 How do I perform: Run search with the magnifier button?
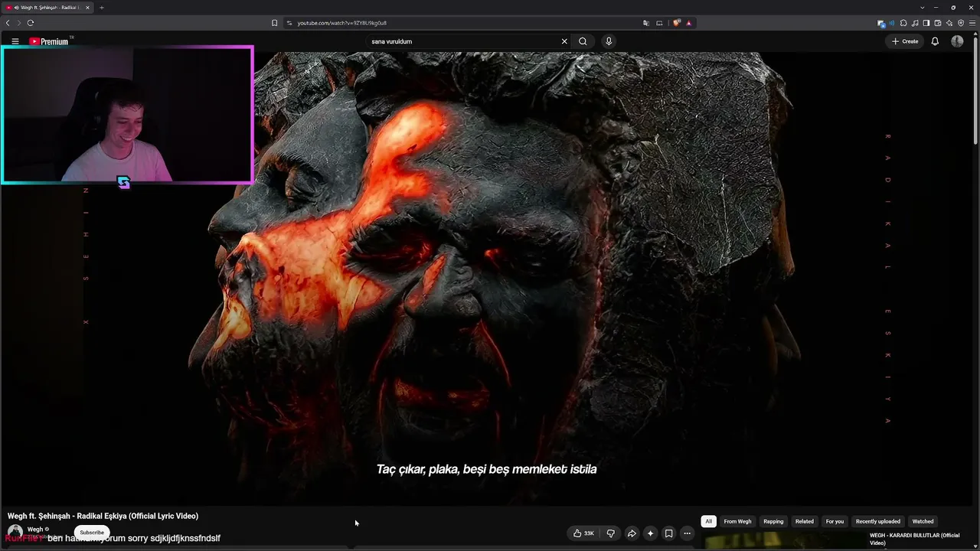(583, 41)
